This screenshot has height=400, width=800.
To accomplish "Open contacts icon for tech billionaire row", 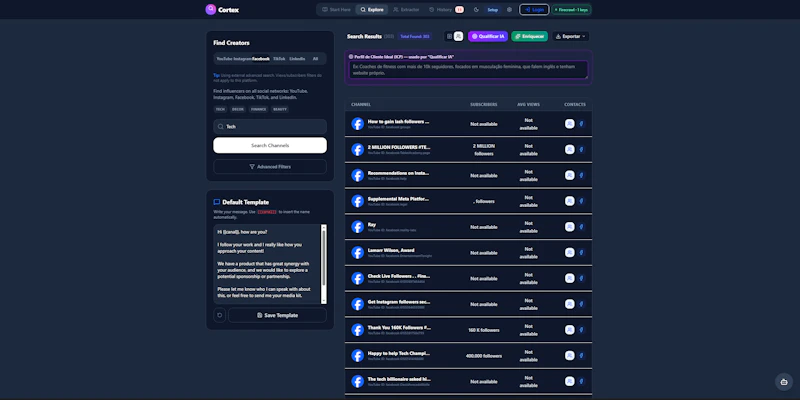I will [570, 382].
